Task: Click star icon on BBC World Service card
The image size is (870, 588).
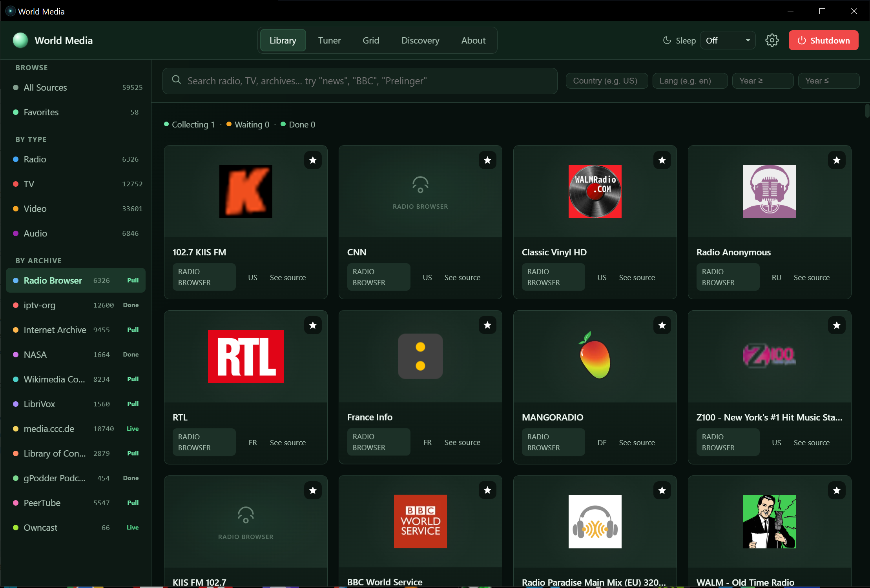Action: (x=487, y=490)
